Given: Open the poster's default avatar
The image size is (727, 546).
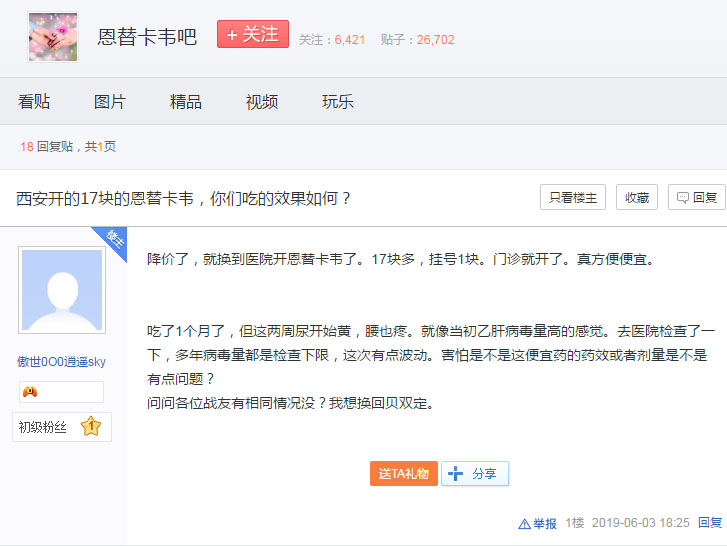Looking at the screenshot, I should click(x=62, y=290).
